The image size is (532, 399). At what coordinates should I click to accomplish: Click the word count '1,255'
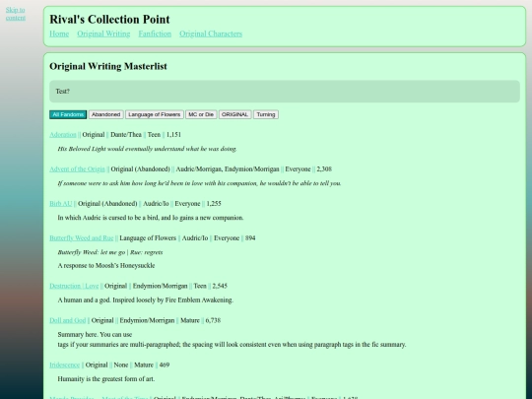(214, 204)
